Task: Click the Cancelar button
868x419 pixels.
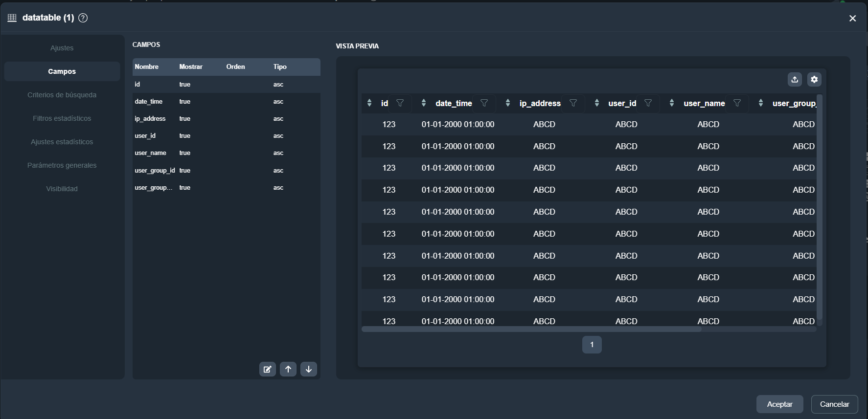Action: 834,404
